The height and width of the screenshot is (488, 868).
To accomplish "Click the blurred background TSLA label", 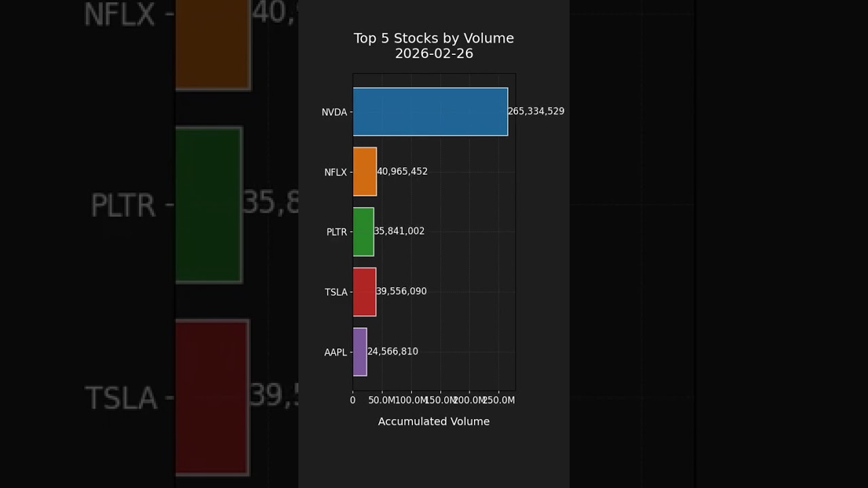I will click(x=121, y=398).
